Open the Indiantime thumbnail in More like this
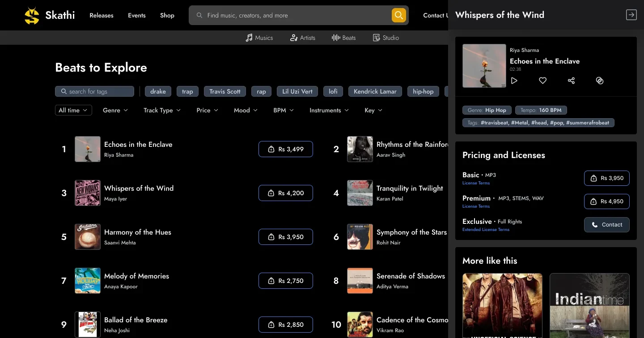Image resolution: width=644 pixels, height=338 pixels. pos(589,305)
